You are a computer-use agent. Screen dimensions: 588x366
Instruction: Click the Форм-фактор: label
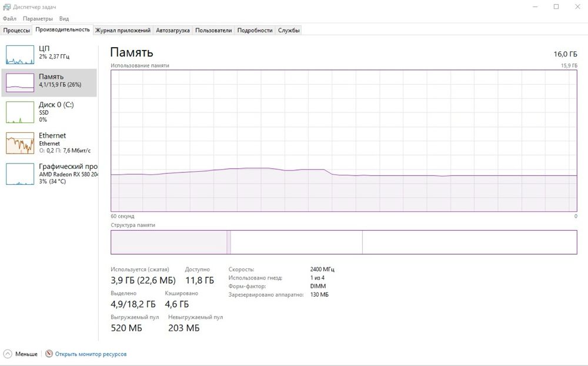coord(247,286)
